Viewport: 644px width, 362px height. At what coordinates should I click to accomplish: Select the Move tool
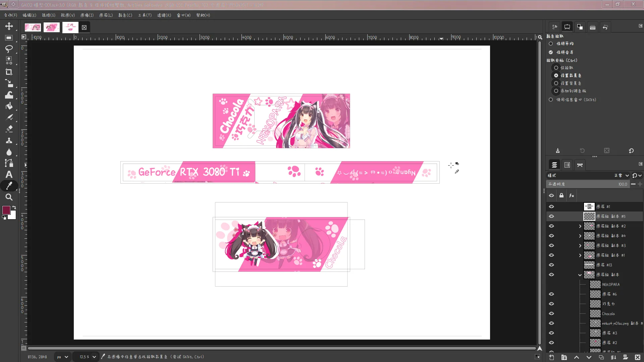(x=9, y=26)
